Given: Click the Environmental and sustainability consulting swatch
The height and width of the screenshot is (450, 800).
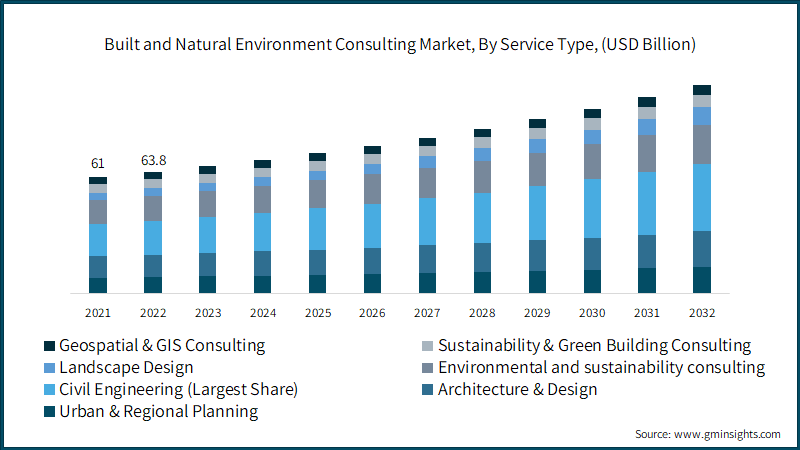Looking at the screenshot, I should [428, 368].
